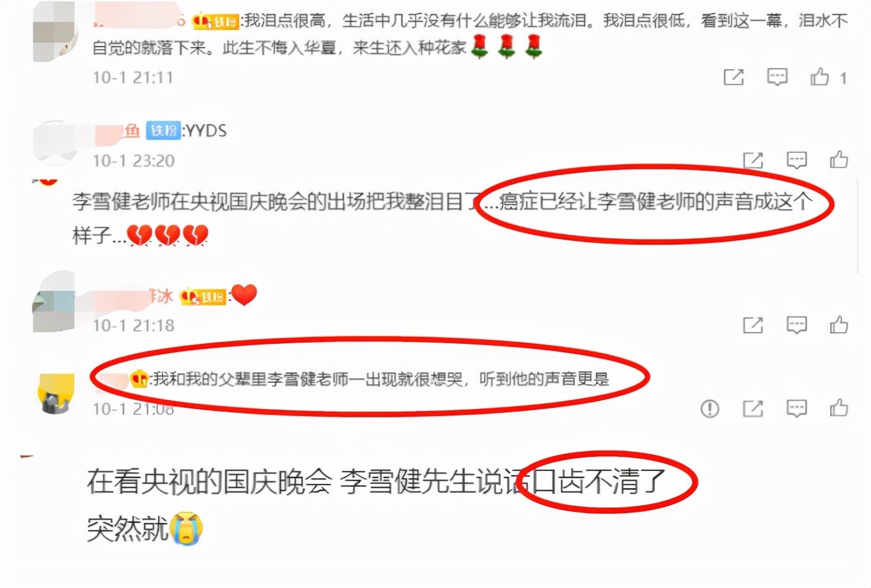The width and height of the screenshot is (871, 588).
Task: Like the YYDS comment
Action: click(838, 159)
